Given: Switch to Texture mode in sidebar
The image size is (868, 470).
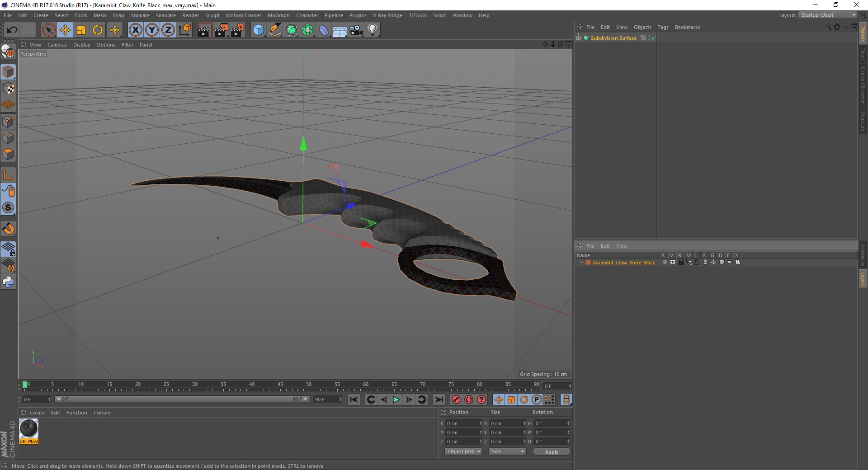Looking at the screenshot, I should (x=8, y=89).
